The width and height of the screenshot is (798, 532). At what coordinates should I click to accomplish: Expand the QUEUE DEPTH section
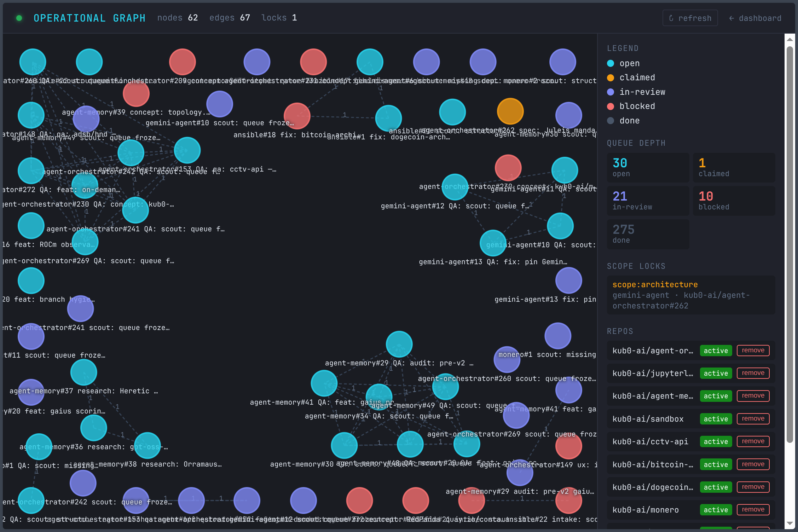click(636, 143)
